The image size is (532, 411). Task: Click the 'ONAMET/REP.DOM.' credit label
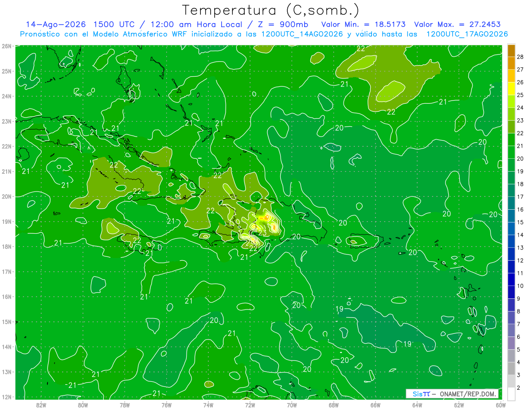(468, 394)
